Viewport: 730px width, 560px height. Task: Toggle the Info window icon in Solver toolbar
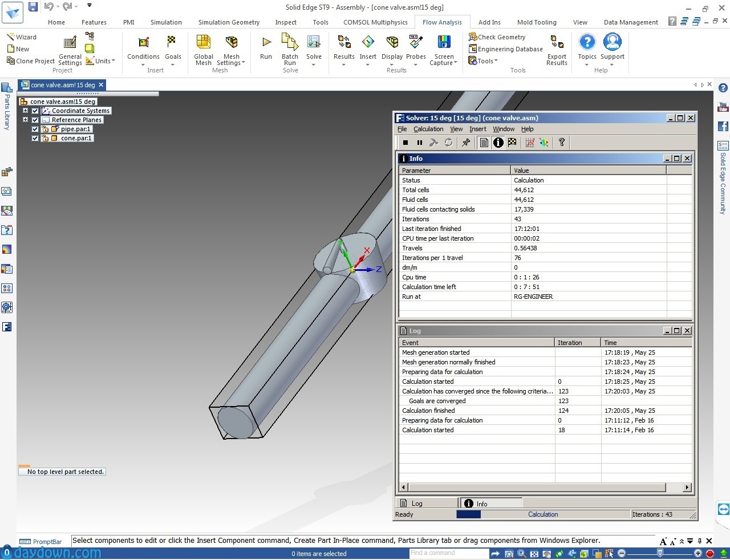(498, 143)
